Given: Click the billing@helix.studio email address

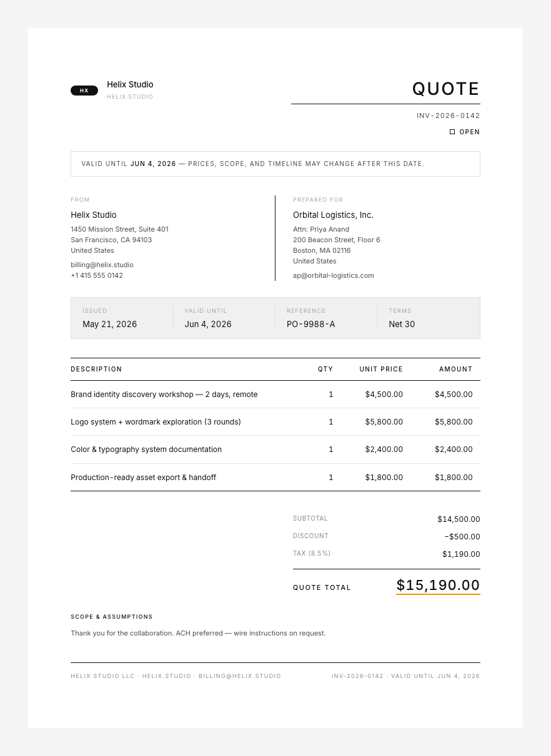Looking at the screenshot, I should click(102, 265).
